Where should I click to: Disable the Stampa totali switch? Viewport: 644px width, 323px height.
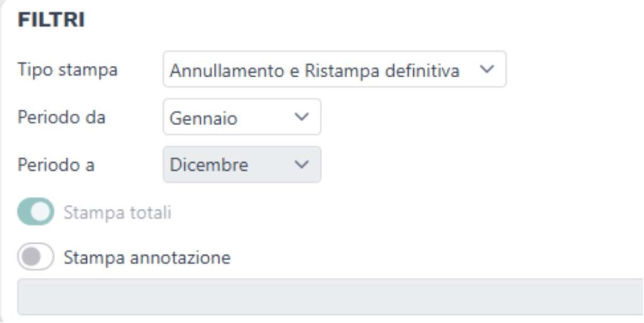point(36,213)
